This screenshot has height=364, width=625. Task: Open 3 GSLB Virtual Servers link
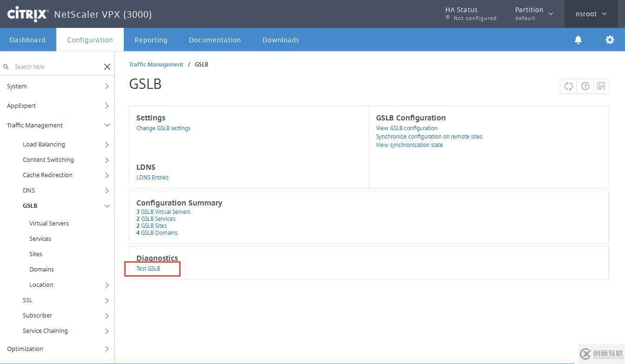tap(163, 212)
